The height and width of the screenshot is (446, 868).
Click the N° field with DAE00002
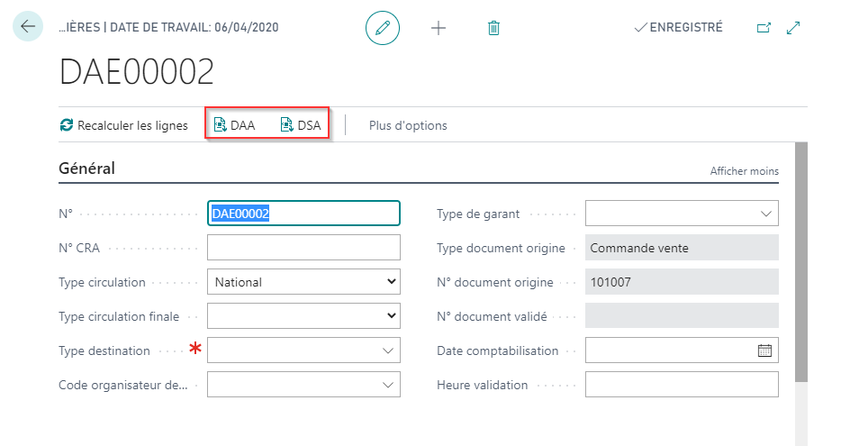[303, 214]
